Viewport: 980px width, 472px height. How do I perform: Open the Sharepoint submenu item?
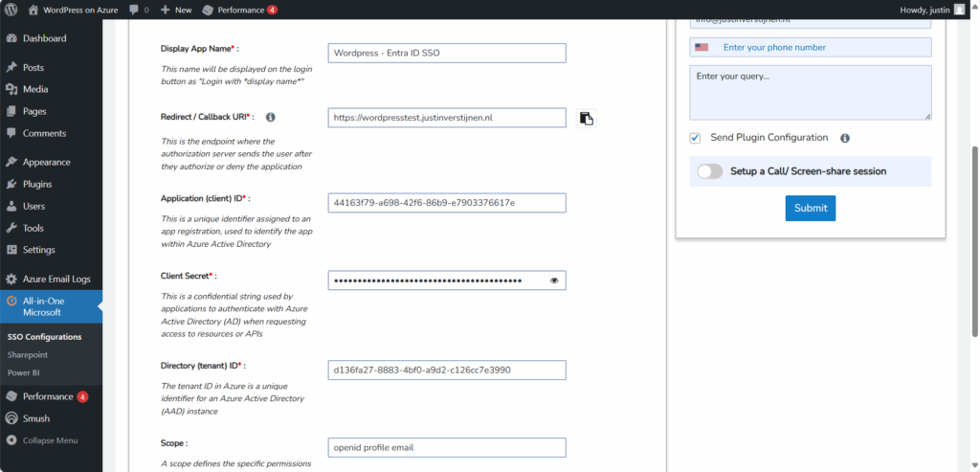27,354
